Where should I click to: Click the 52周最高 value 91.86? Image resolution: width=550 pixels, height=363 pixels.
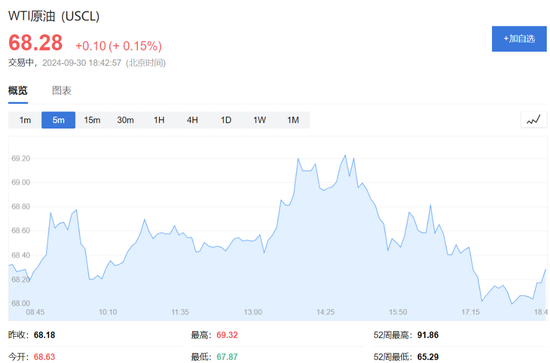428,335
